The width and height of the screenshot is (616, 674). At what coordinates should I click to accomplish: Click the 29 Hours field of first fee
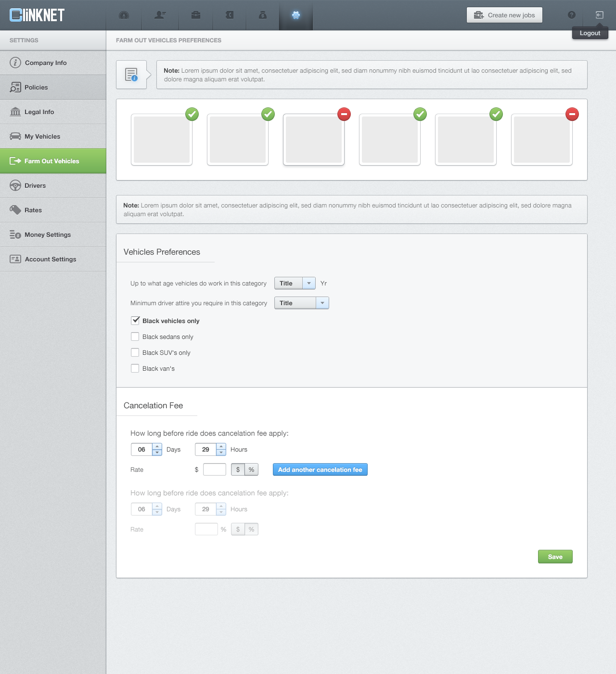[x=205, y=449]
